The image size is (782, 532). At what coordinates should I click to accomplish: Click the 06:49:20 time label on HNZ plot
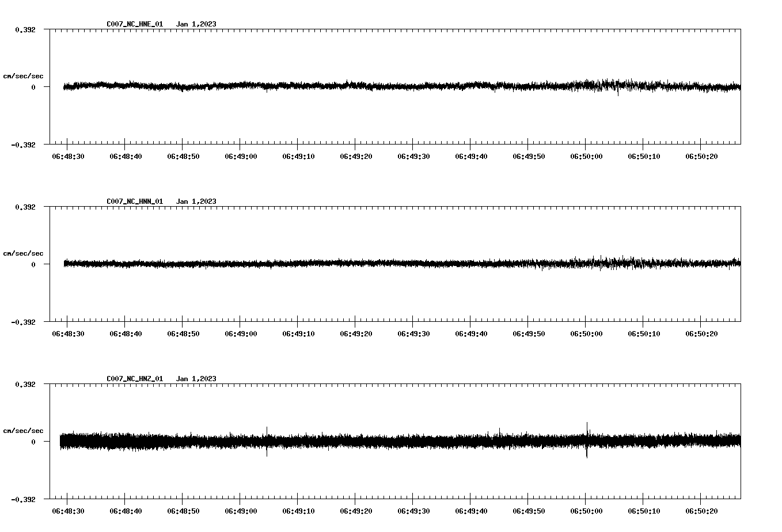[356, 511]
